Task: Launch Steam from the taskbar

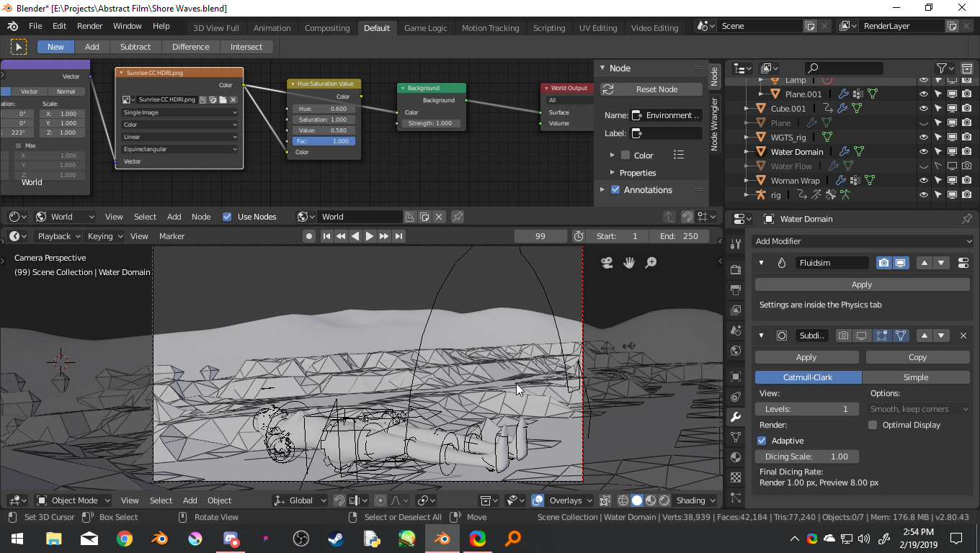Action: click(x=337, y=539)
